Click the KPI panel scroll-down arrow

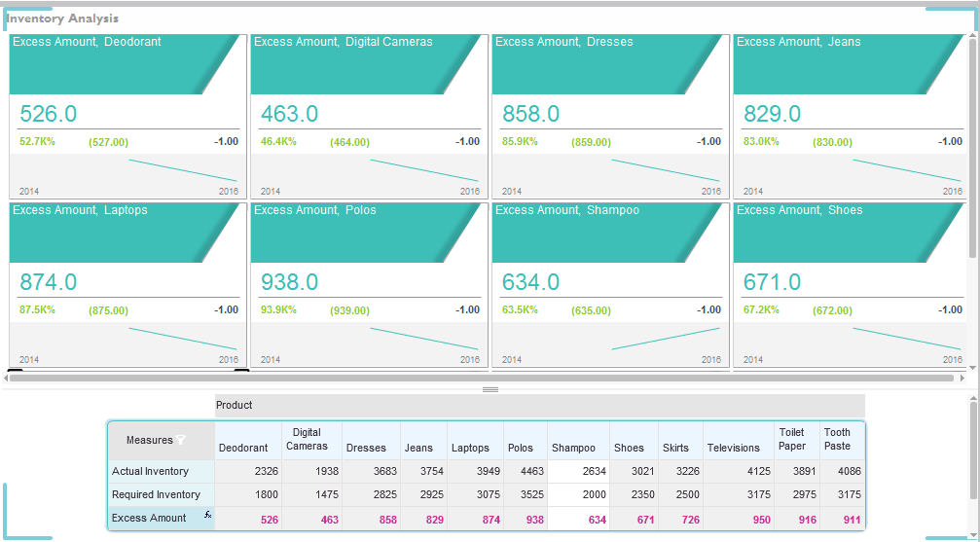click(x=970, y=367)
